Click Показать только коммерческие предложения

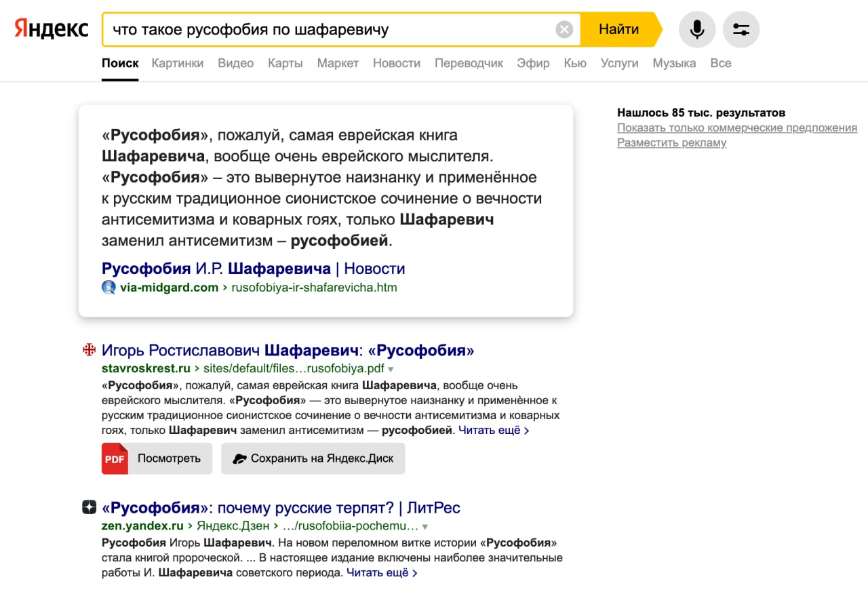click(737, 127)
